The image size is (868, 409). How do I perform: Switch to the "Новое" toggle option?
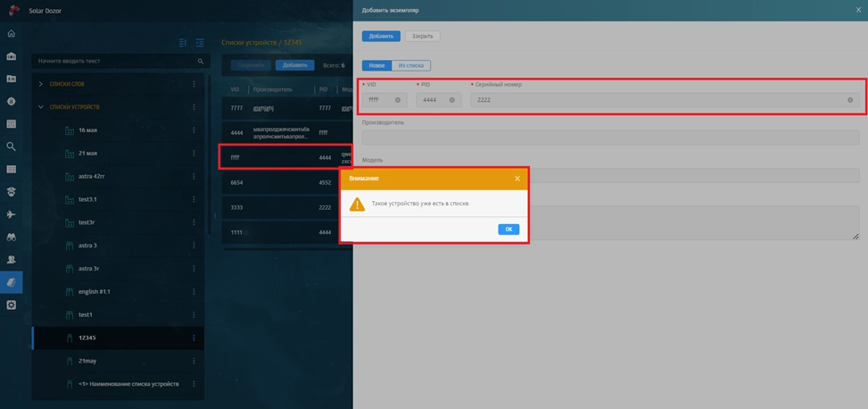[377, 65]
